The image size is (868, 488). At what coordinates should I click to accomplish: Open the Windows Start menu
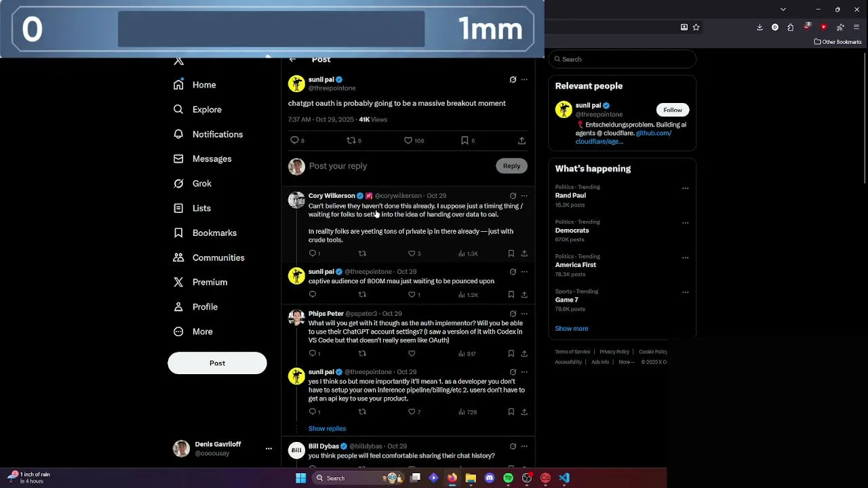[300, 478]
